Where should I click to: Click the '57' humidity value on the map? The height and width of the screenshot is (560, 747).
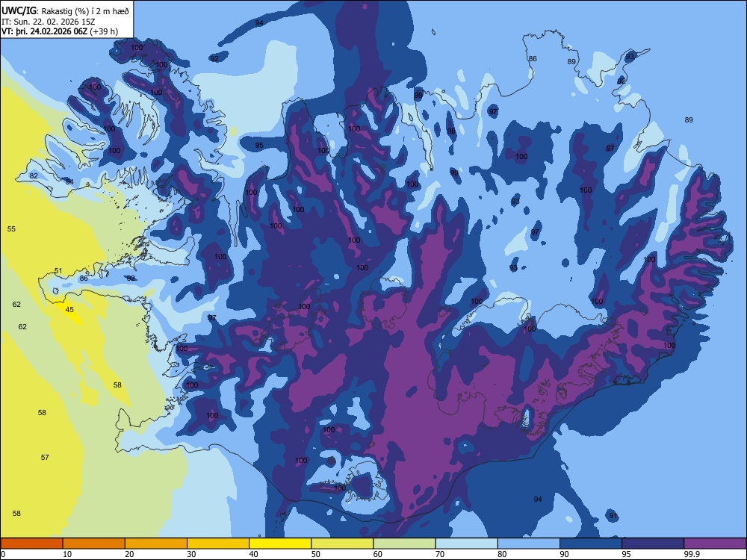[x=45, y=457]
